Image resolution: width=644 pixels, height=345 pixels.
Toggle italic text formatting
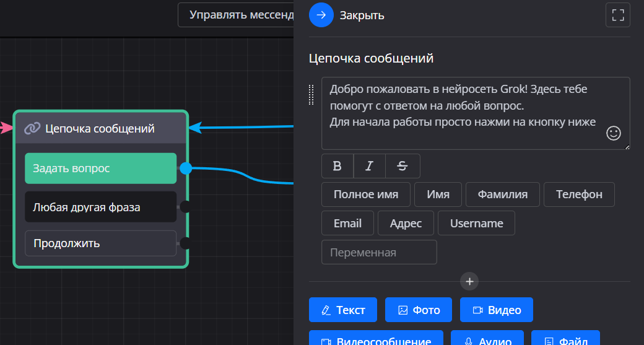click(x=370, y=166)
